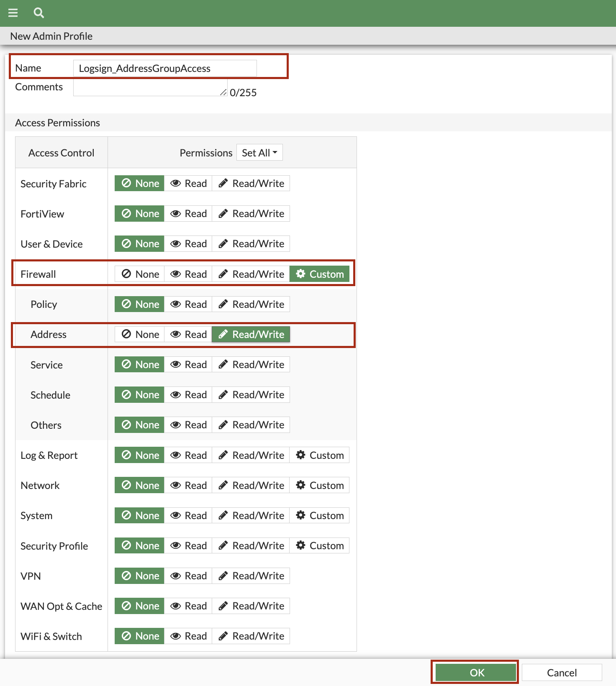Click OK to save the profile
The image size is (616, 686).
(476, 672)
